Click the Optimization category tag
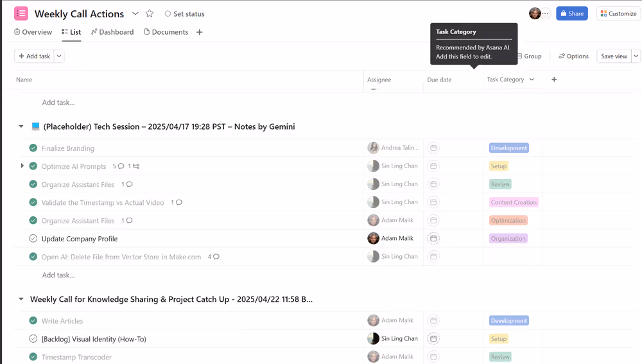Viewport: 642px width, 364px height. click(x=508, y=220)
